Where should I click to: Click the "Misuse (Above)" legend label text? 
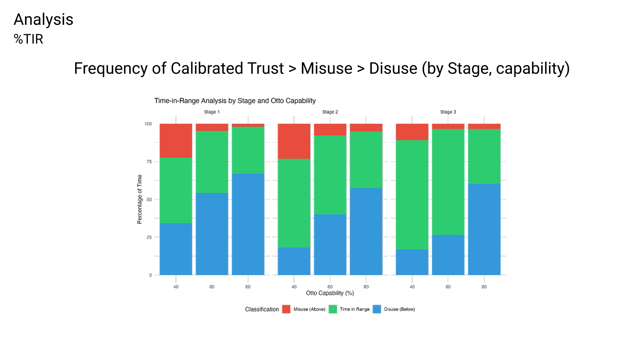click(x=309, y=309)
